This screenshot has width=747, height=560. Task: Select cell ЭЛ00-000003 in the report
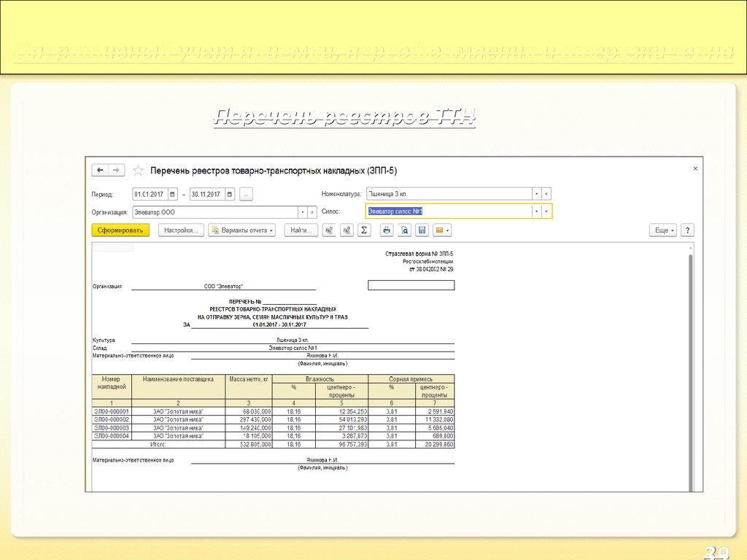tap(112, 428)
